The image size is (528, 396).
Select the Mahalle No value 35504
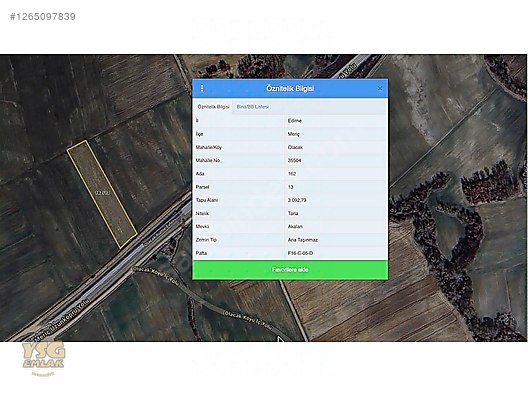pyautogui.click(x=294, y=161)
